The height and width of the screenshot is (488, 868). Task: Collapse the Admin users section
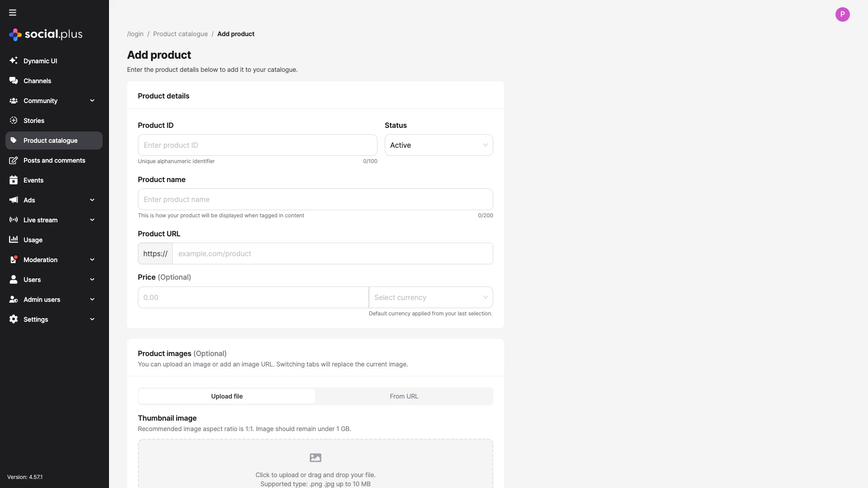click(92, 299)
